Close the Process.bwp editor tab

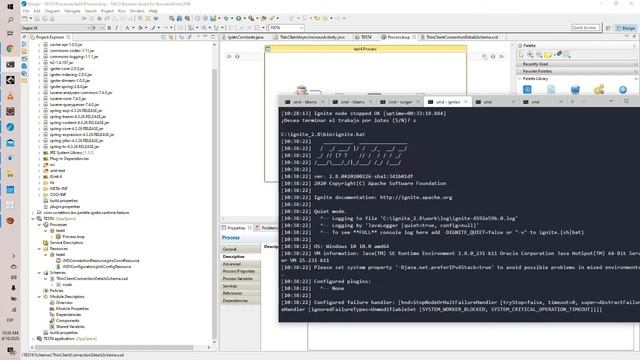[x=414, y=37]
